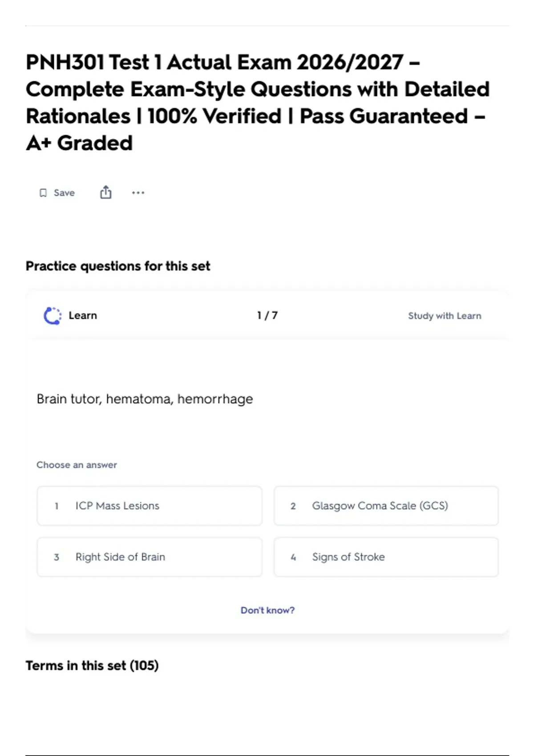Click the Terms in this set (105) heading
Viewport: 534px width, 756px height.
pyautogui.click(x=92, y=665)
